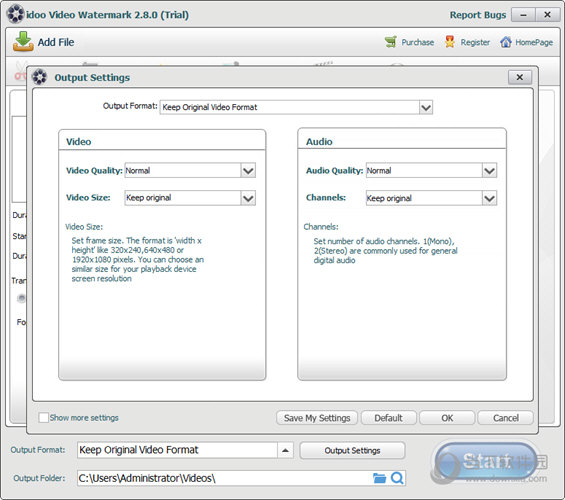
Task: Click the Register medal icon
Action: [x=450, y=42]
